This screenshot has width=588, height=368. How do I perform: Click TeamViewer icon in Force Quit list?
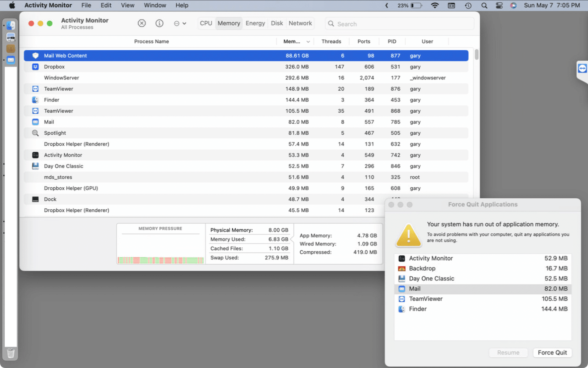(402, 299)
